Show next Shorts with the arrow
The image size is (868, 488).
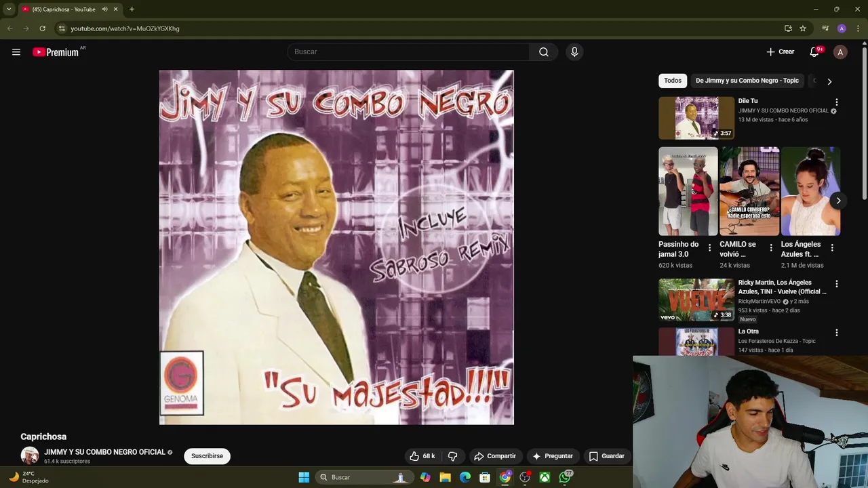838,201
